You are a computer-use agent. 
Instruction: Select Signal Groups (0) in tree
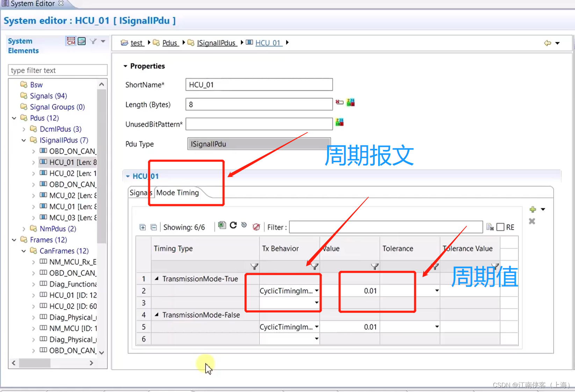(x=57, y=107)
